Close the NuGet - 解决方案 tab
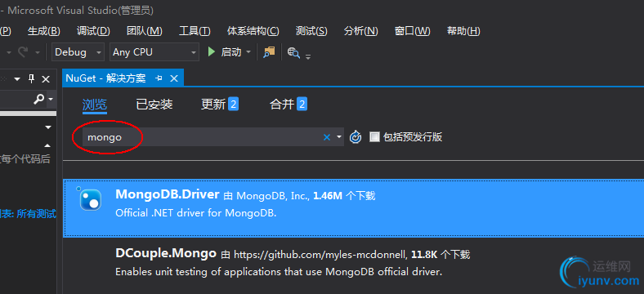This screenshot has height=294, width=644. coord(174,78)
